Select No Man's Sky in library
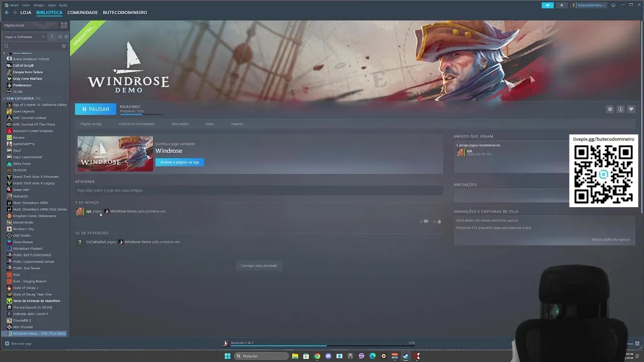 23,229
